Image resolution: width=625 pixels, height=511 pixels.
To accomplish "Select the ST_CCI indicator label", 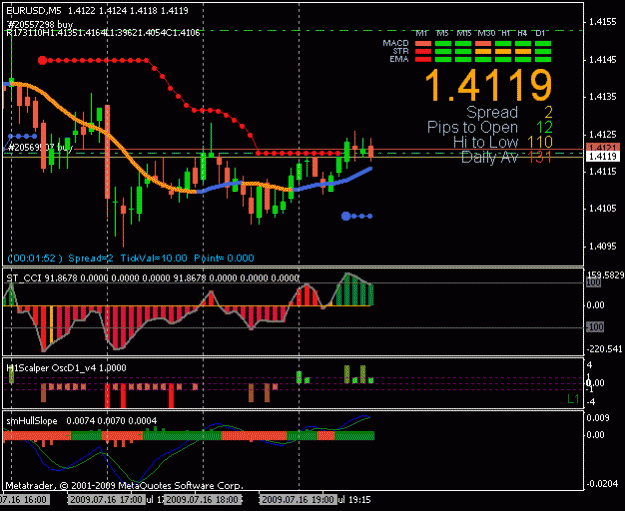I will [24, 278].
